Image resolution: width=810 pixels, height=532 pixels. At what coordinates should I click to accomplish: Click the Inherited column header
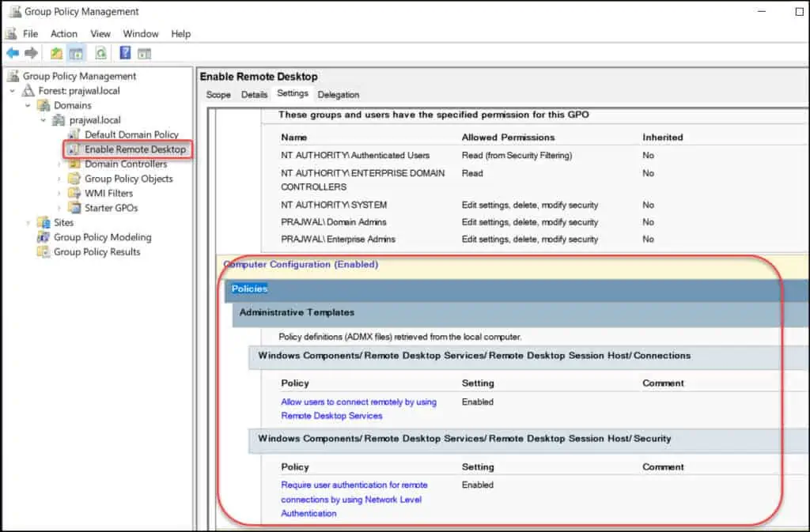(663, 138)
